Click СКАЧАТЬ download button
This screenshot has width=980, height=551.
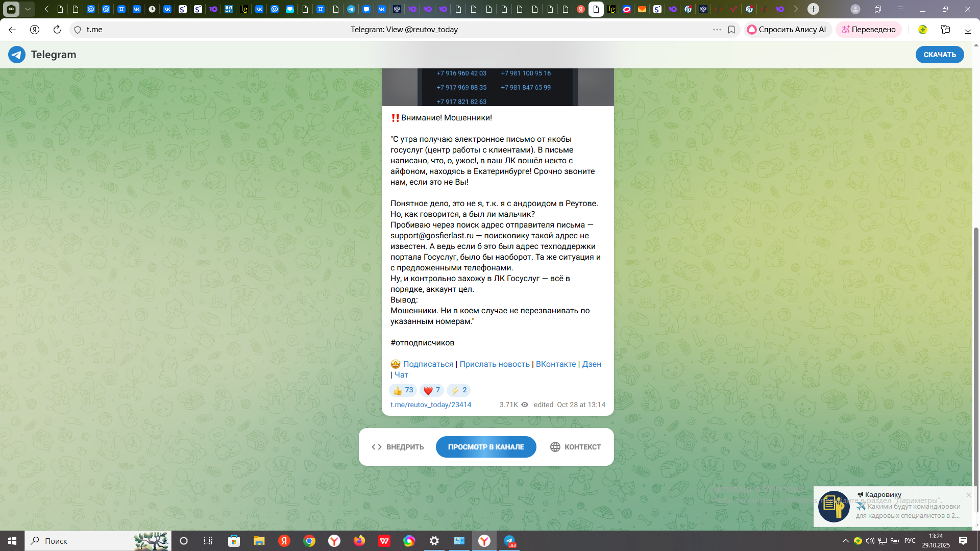(x=939, y=55)
